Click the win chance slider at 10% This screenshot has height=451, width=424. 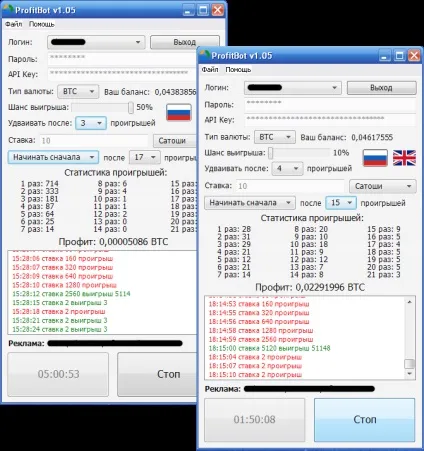point(299,153)
